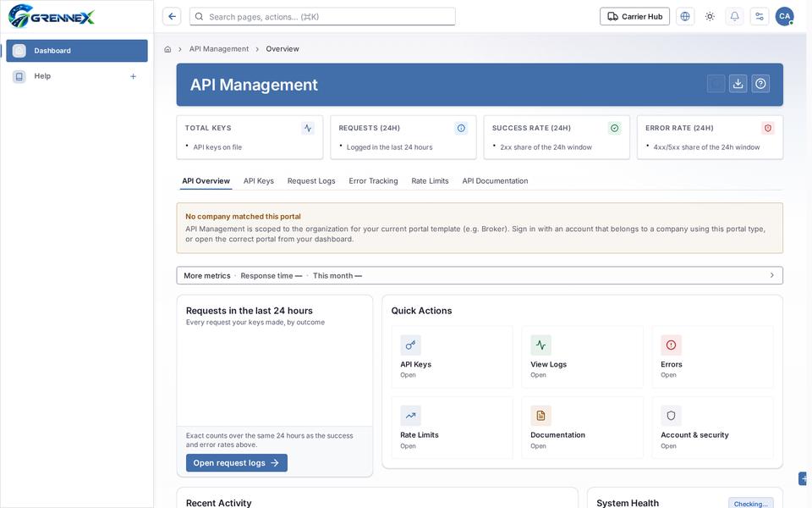Open the Rate Limits quick action
This screenshot has height=508, width=812.
click(x=452, y=428)
